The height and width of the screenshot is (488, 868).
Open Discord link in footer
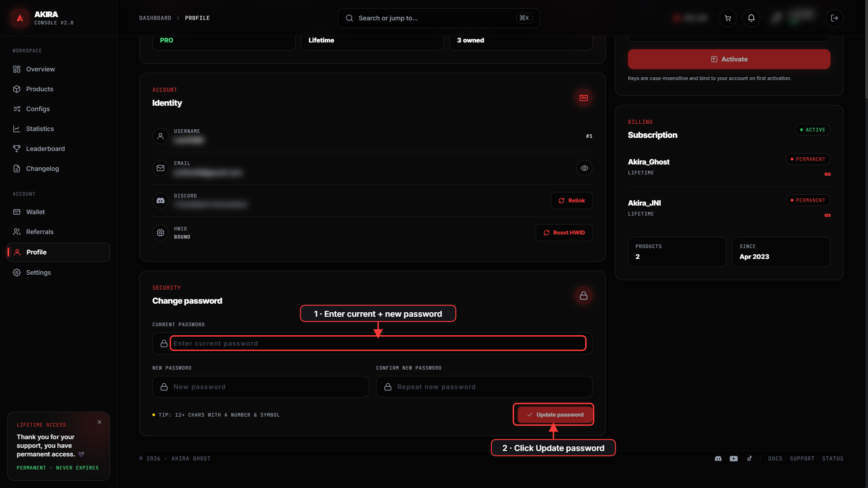coord(718,459)
